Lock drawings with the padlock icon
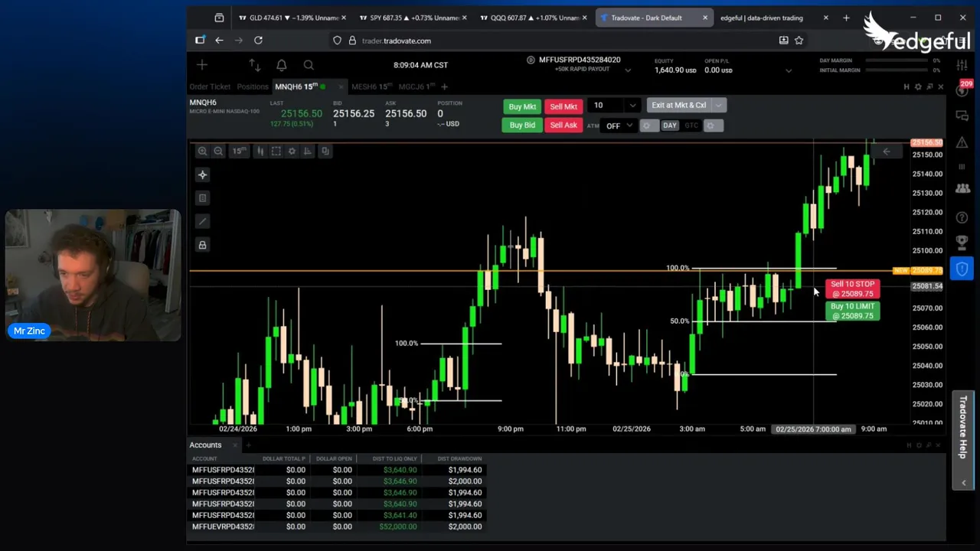 202,245
